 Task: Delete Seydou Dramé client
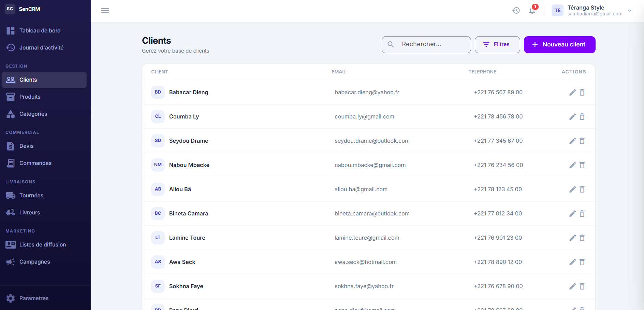pos(582,141)
